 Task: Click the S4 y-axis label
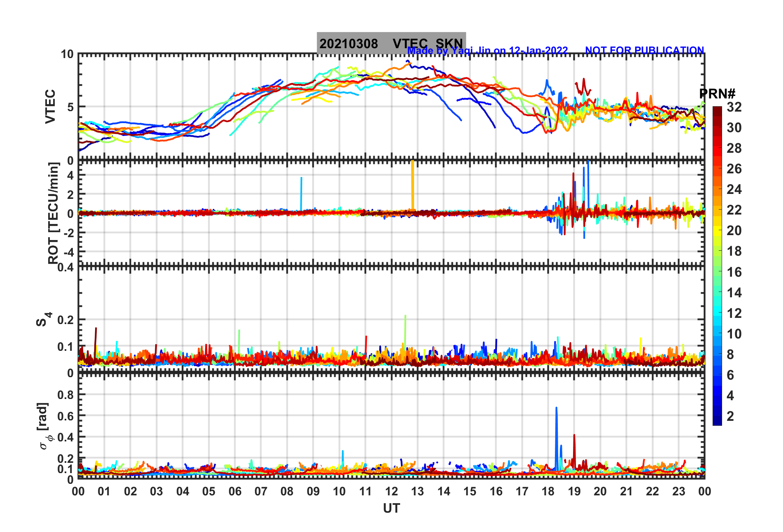[x=43, y=319]
